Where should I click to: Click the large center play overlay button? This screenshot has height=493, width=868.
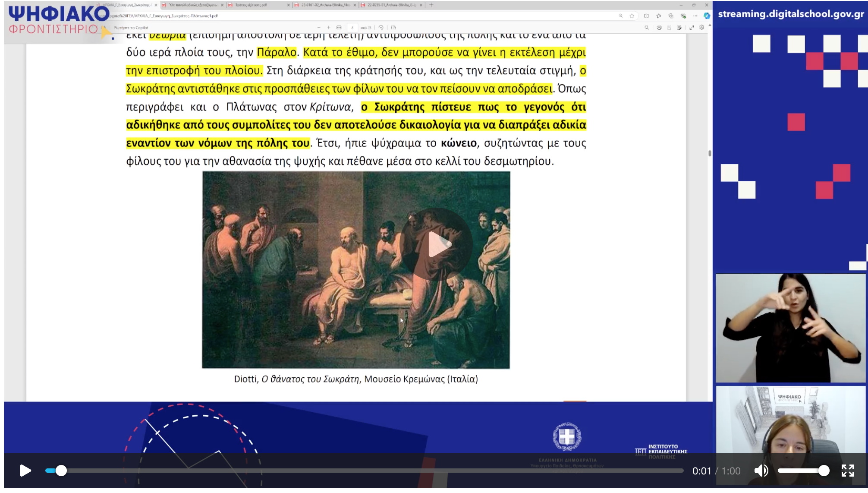coord(436,245)
